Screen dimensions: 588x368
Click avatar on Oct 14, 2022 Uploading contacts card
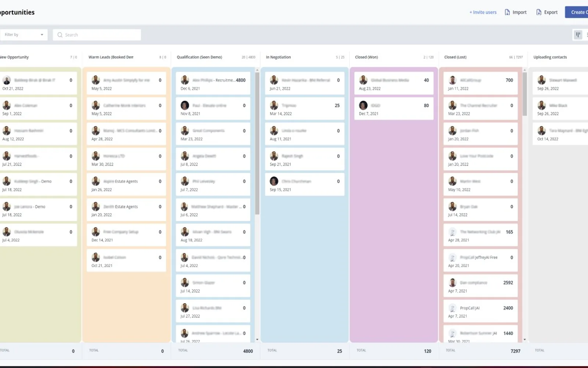click(x=541, y=131)
